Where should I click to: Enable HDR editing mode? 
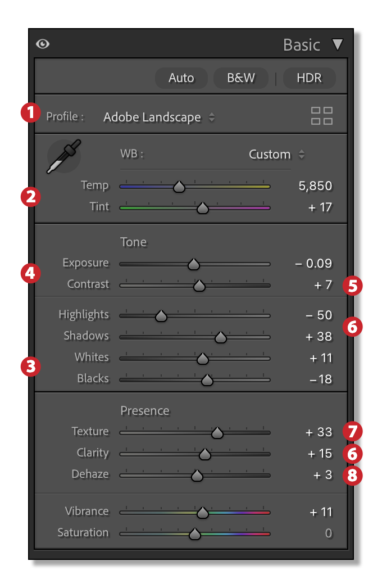click(x=308, y=78)
